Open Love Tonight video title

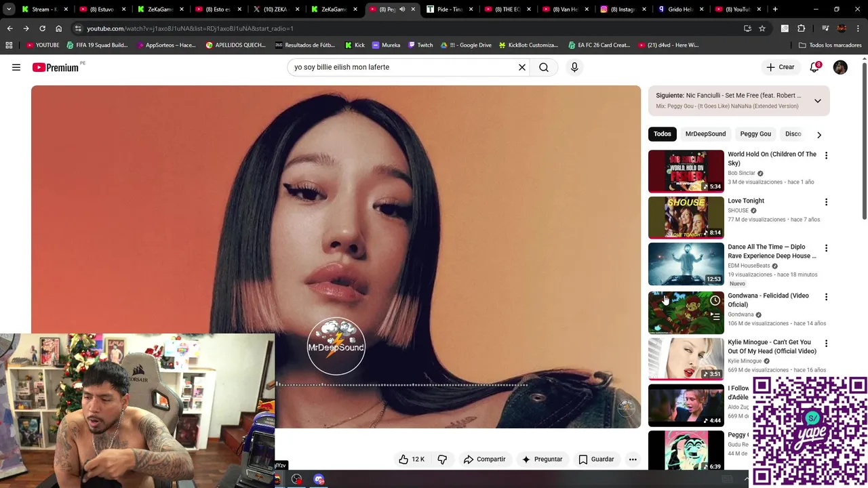pos(746,201)
